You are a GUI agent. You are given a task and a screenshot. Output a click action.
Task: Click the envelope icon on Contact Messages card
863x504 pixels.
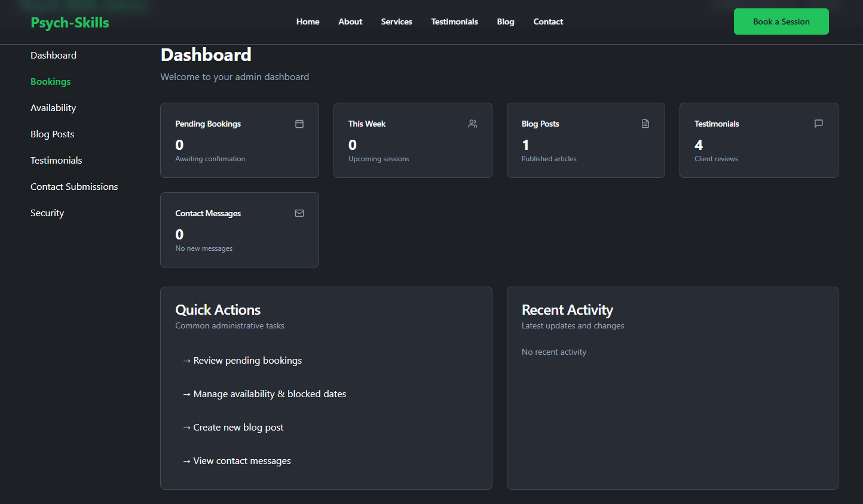[299, 213]
